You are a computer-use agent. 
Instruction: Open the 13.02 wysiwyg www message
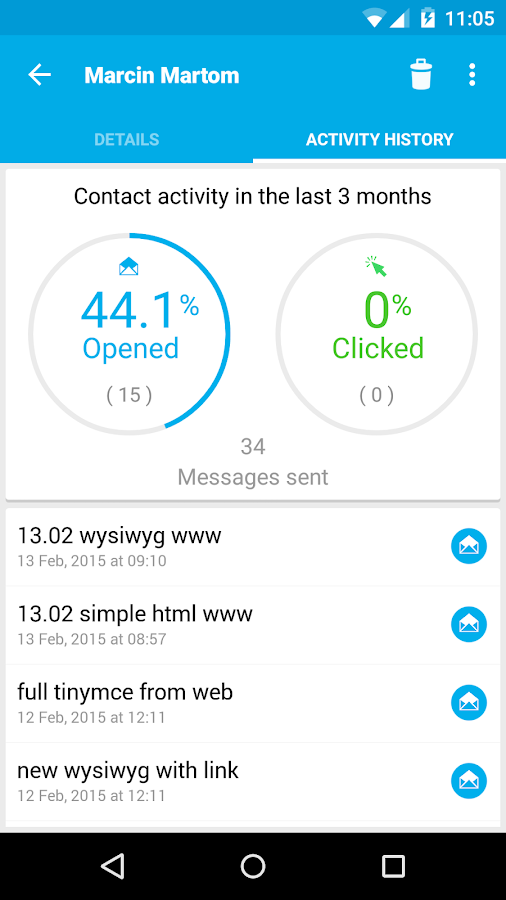[253, 547]
